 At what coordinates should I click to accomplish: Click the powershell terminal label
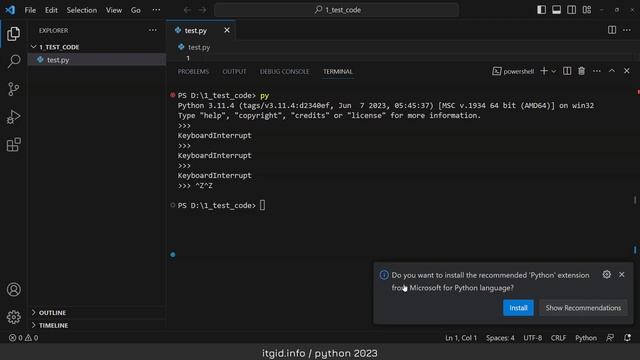click(513, 71)
